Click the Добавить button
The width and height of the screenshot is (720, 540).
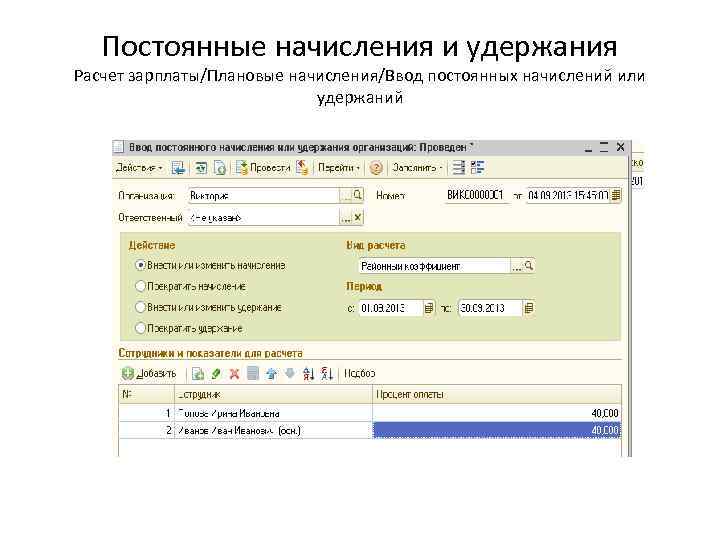point(149,373)
